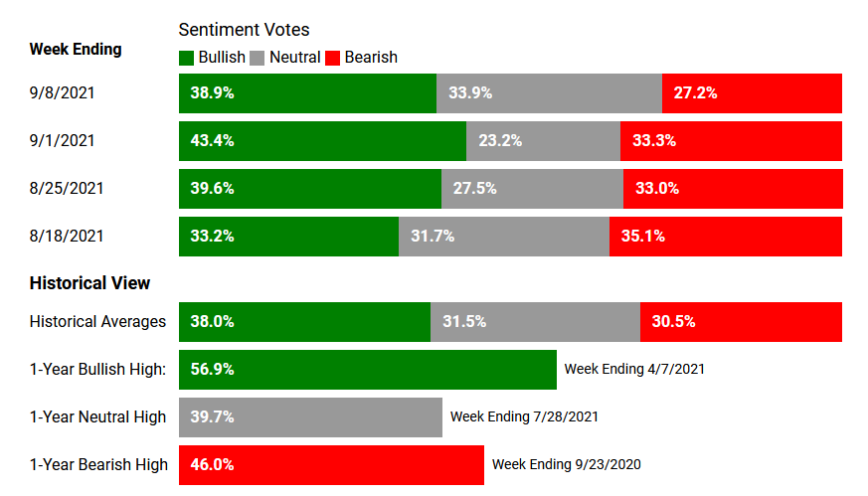Click the 46.0% 1-Year Bearish High bar
Image resolution: width=868 pixels, height=496 pixels.
[331, 465]
